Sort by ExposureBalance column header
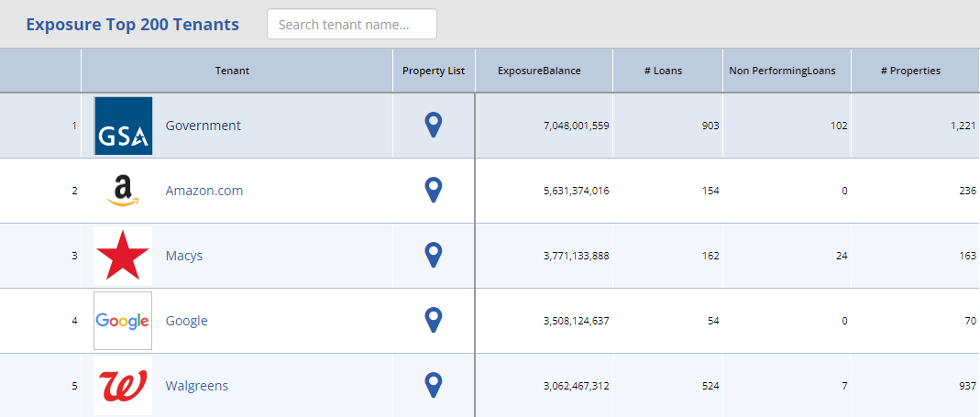 (539, 71)
